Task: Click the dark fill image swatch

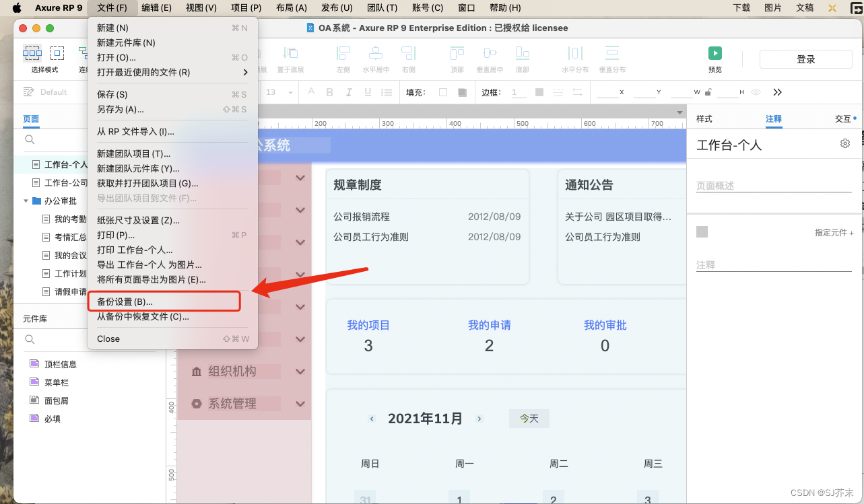Action: pos(462,92)
